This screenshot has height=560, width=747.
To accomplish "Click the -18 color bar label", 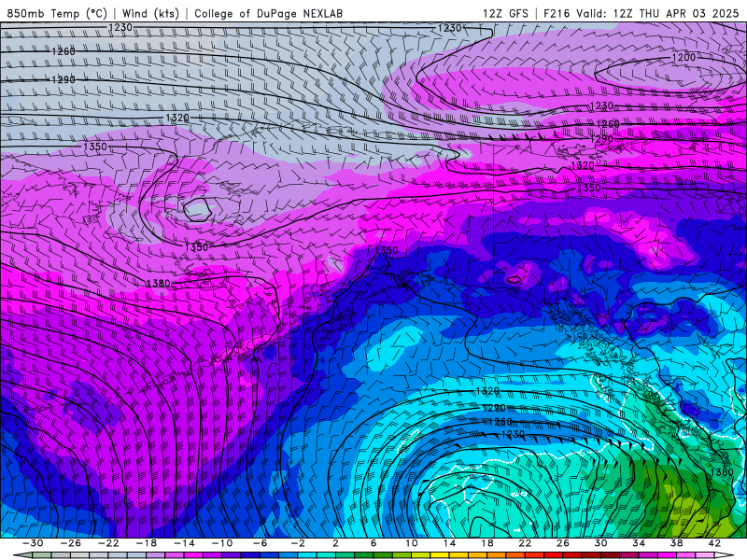I will pos(147,543).
